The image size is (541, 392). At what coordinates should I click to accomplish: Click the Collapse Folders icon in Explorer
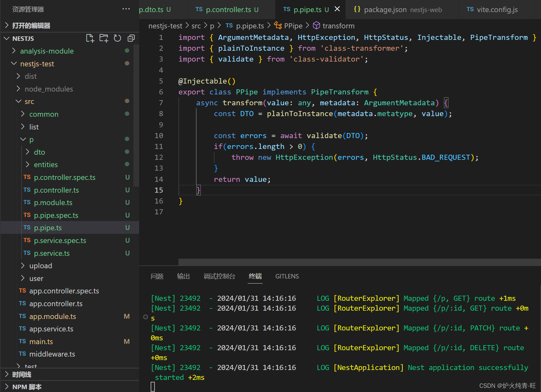(131, 38)
